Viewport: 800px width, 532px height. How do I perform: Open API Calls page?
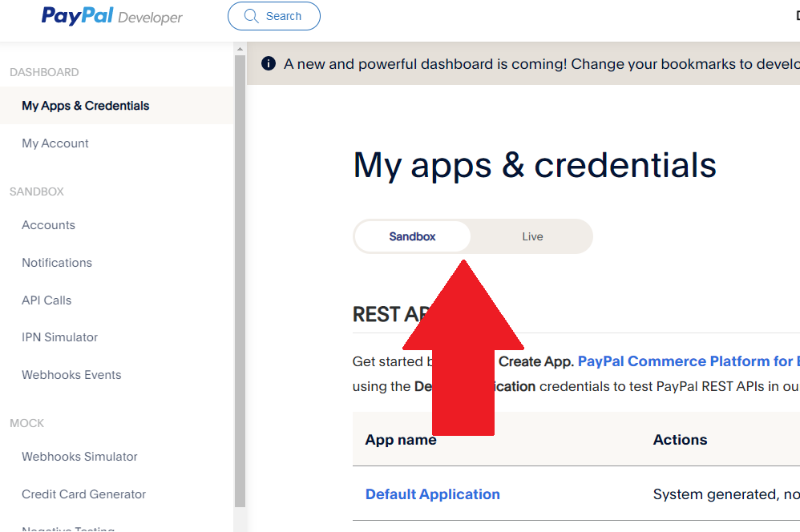[x=46, y=300]
